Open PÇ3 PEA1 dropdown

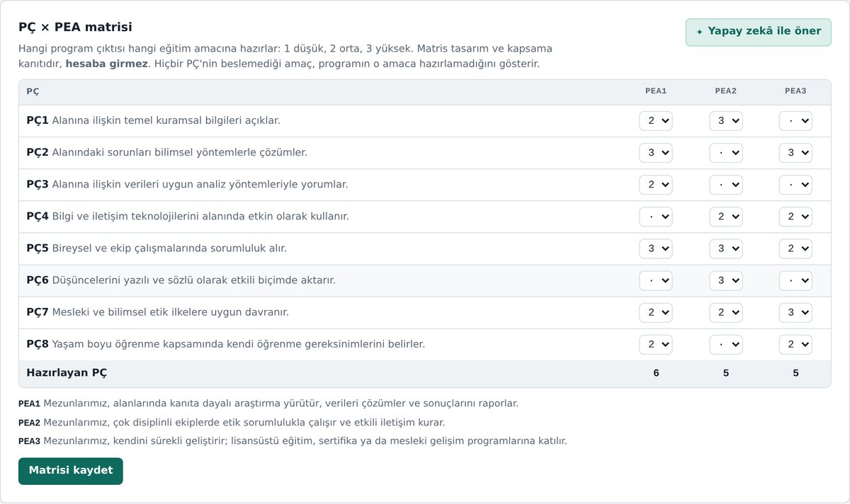(656, 185)
